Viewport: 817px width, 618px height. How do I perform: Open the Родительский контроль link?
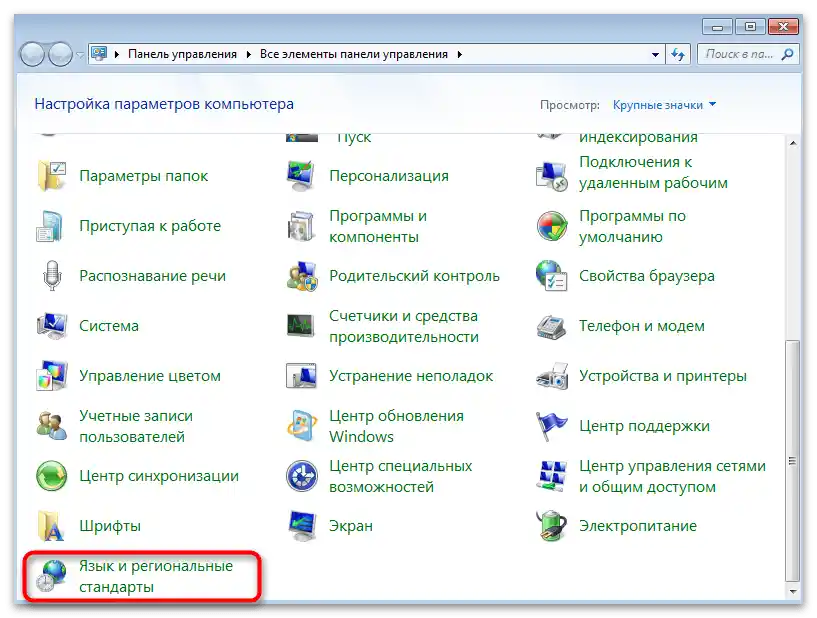click(x=414, y=276)
